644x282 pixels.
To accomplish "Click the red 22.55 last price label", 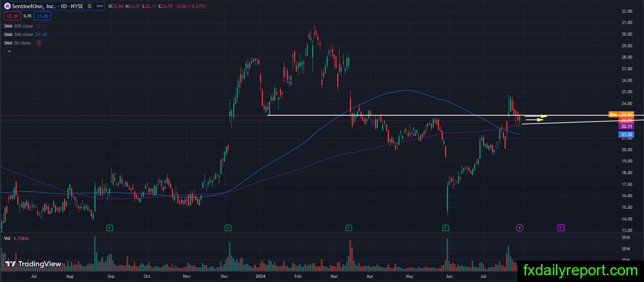I will tap(627, 121).
